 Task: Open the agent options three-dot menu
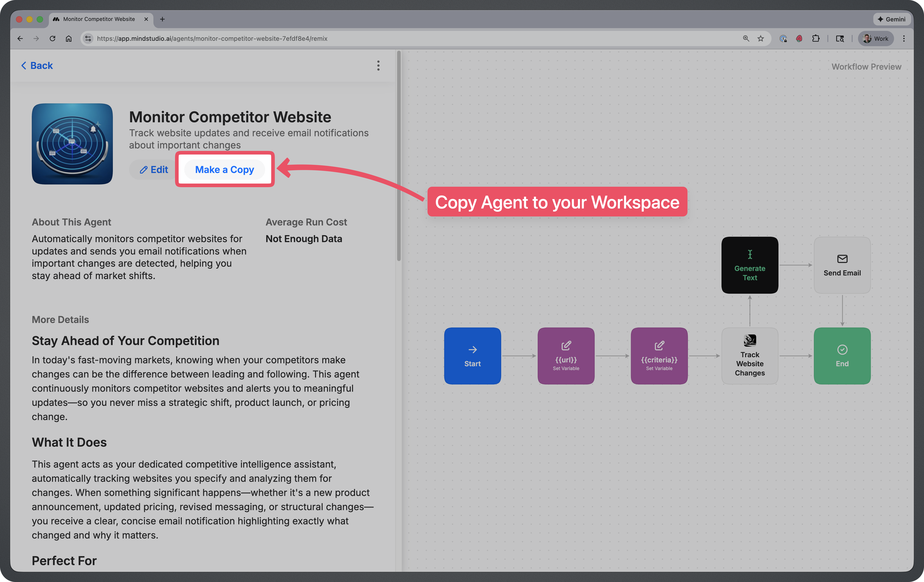point(378,66)
